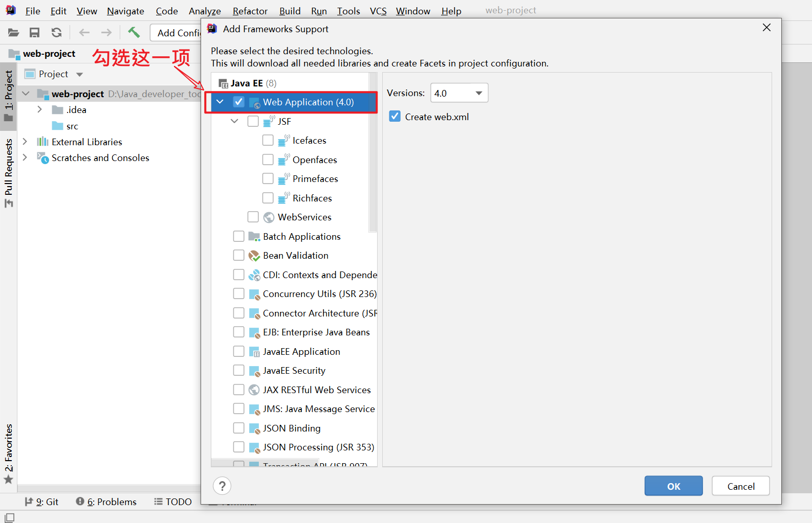Open the Problems tool window tab
The height and width of the screenshot is (523, 812).
(x=106, y=502)
